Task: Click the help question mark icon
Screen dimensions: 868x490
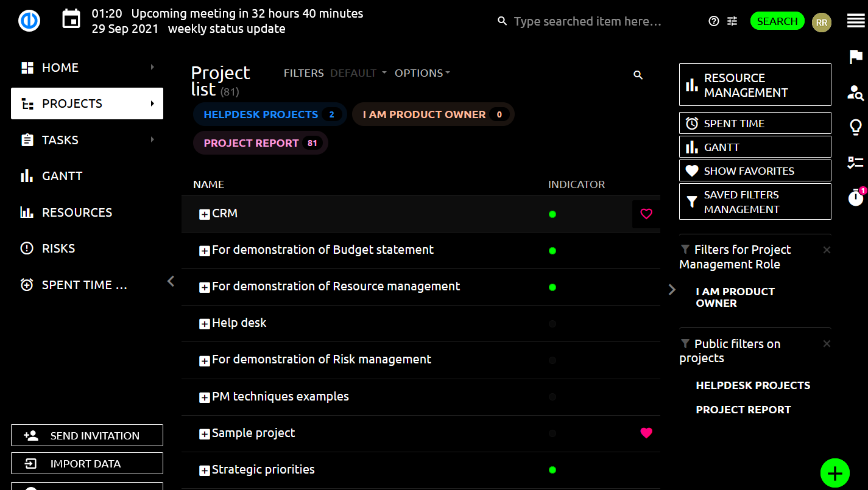Action: click(714, 21)
